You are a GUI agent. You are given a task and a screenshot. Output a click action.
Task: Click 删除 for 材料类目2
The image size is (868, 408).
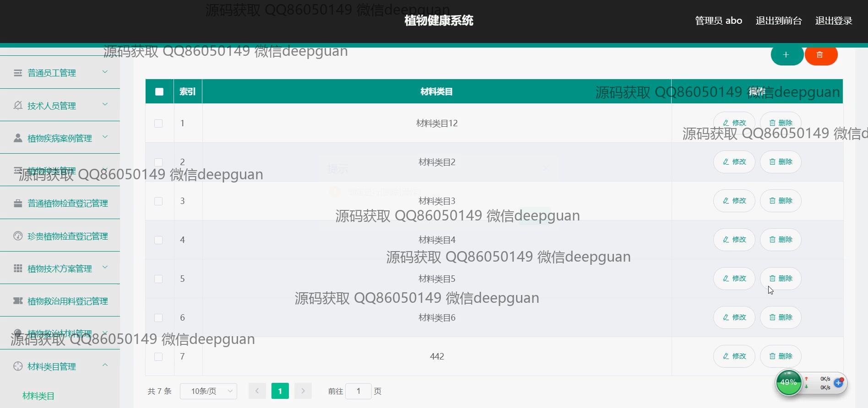click(x=781, y=162)
